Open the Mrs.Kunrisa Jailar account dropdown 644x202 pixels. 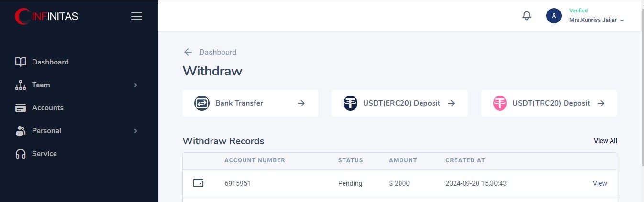(597, 20)
